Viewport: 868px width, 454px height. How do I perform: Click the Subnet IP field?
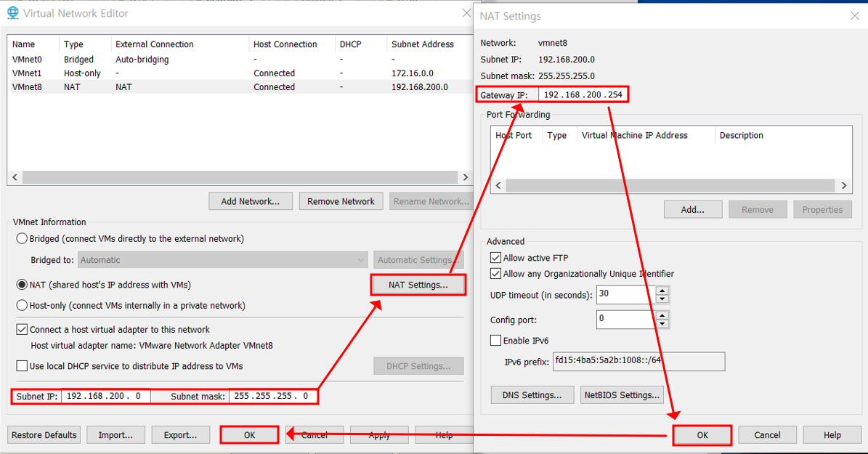pos(105,396)
